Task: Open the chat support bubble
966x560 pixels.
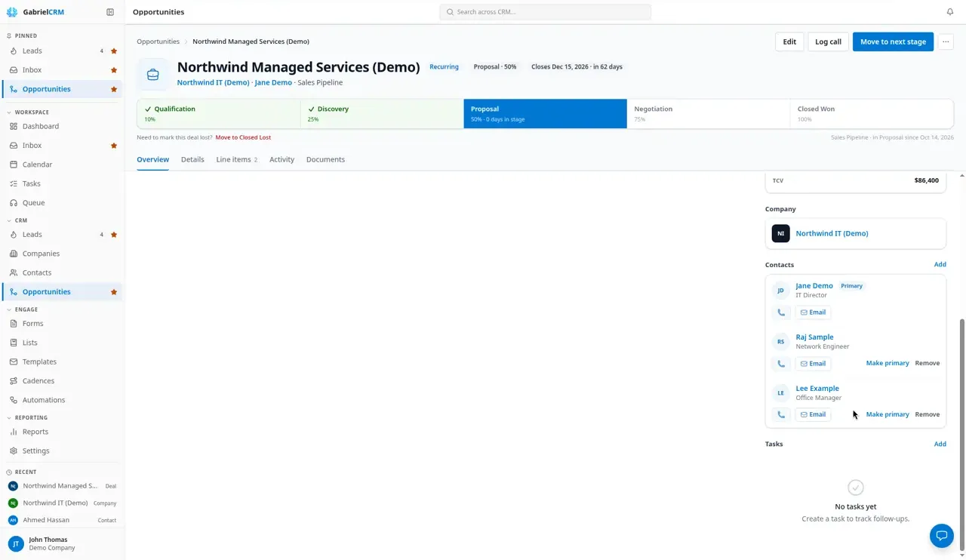Action: pyautogui.click(x=942, y=536)
